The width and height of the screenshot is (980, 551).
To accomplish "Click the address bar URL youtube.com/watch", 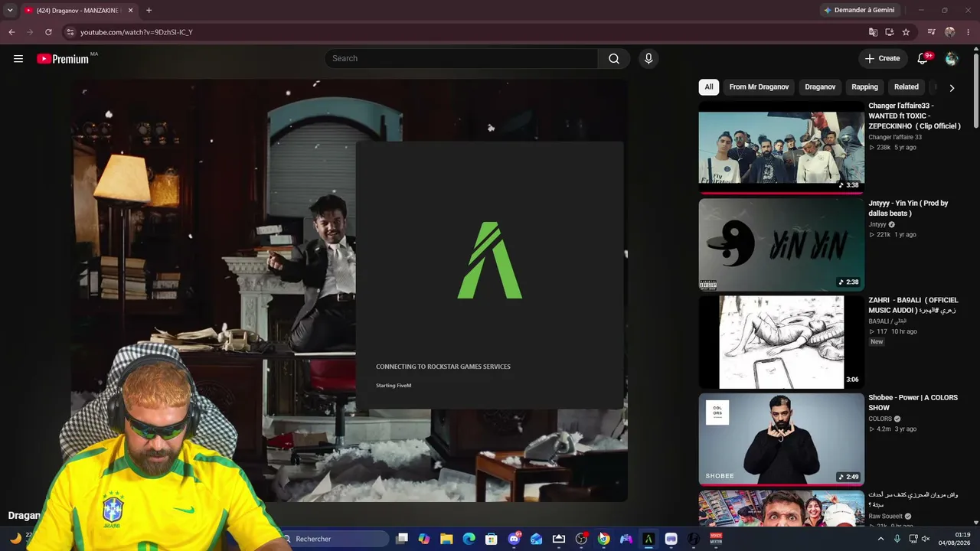I will coord(136,32).
